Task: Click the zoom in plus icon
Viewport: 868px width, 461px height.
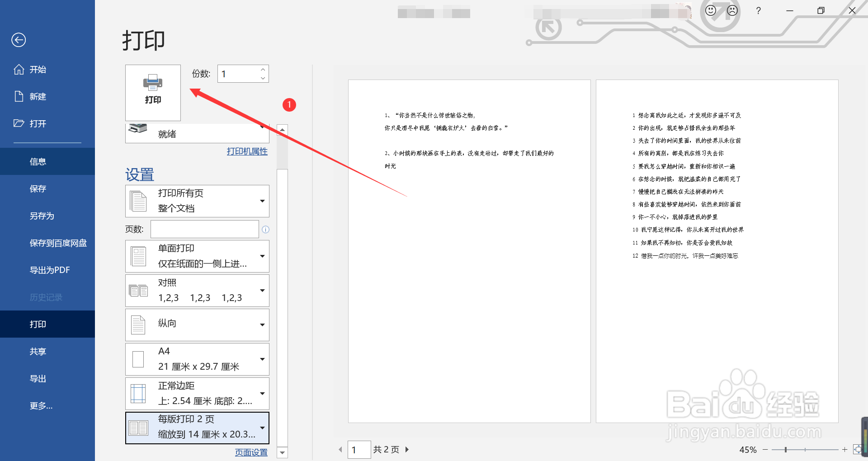Action: [844, 450]
